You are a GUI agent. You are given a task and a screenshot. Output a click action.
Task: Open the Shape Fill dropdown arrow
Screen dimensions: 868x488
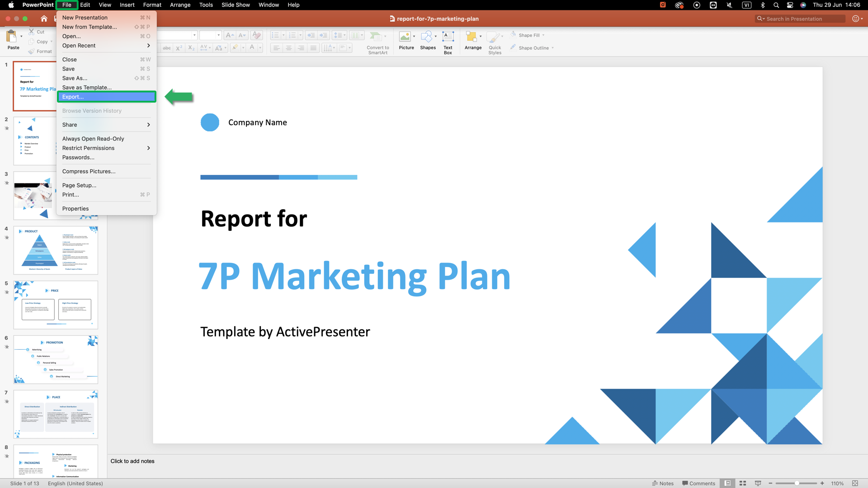click(543, 35)
